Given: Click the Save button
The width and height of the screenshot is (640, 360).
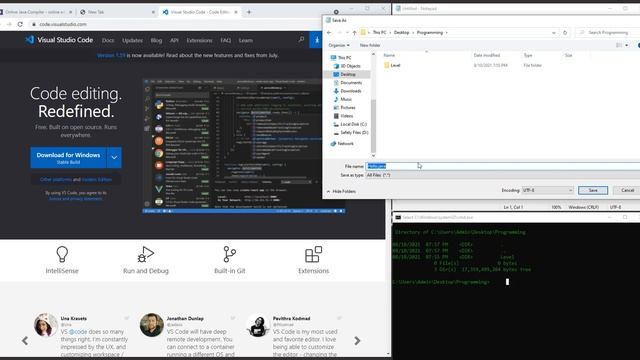Looking at the screenshot, I should pos(593,190).
